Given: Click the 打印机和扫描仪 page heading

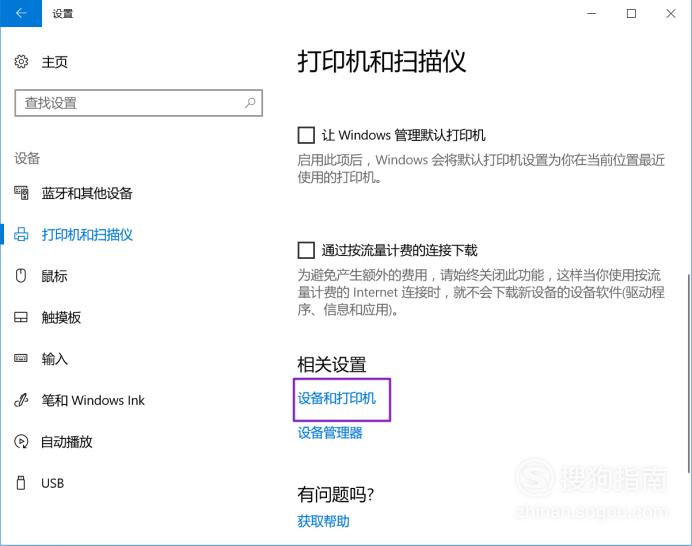Looking at the screenshot, I should 382,61.
